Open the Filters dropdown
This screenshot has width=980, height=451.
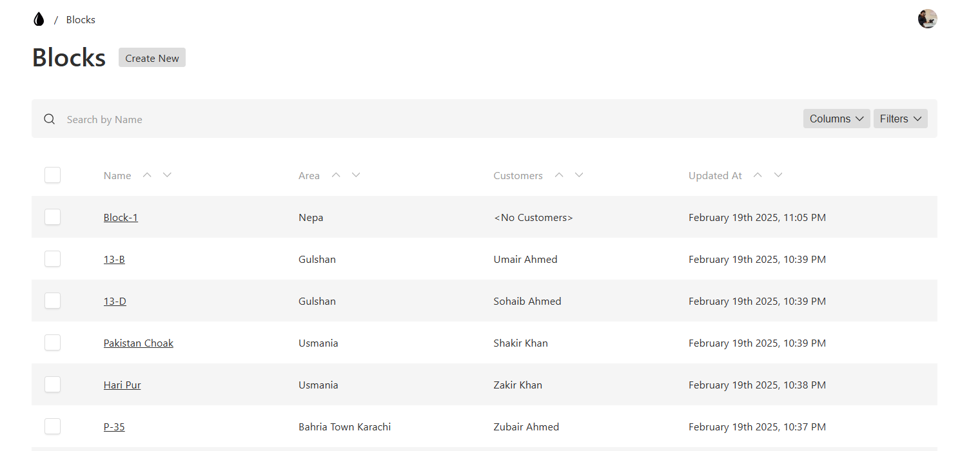pyautogui.click(x=900, y=119)
